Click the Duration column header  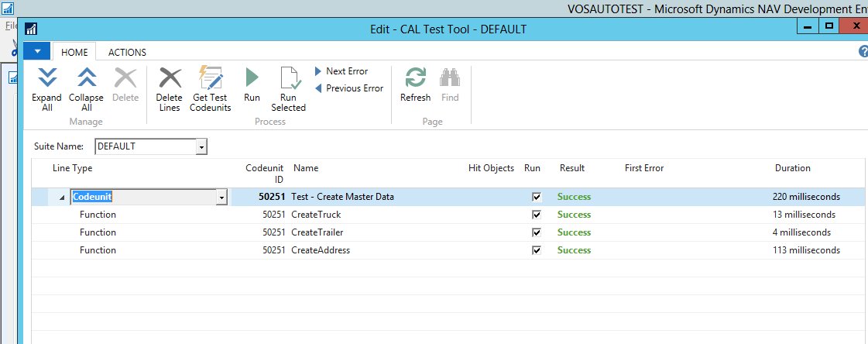(793, 168)
